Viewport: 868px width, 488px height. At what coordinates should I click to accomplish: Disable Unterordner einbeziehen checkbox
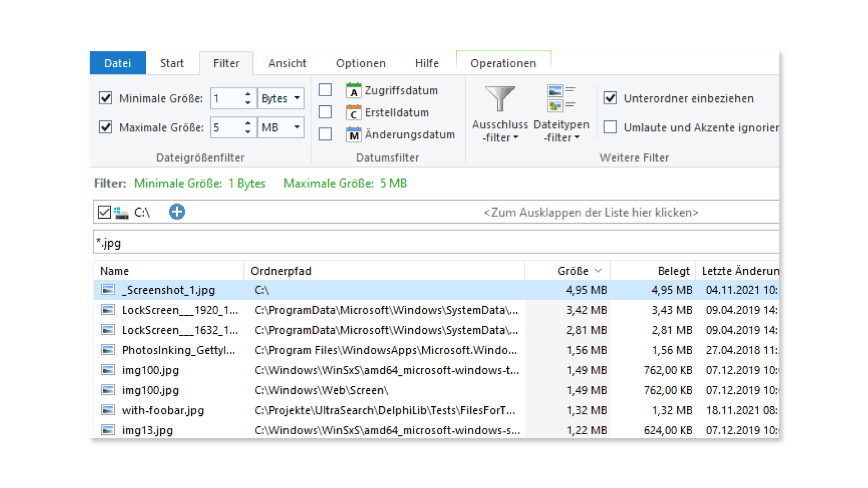tap(610, 98)
